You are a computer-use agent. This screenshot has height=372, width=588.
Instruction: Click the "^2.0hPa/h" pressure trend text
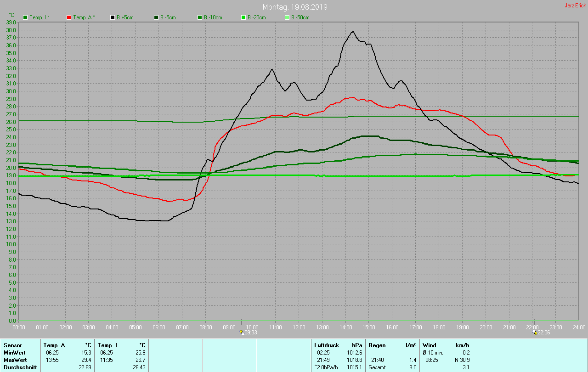click(x=327, y=367)
